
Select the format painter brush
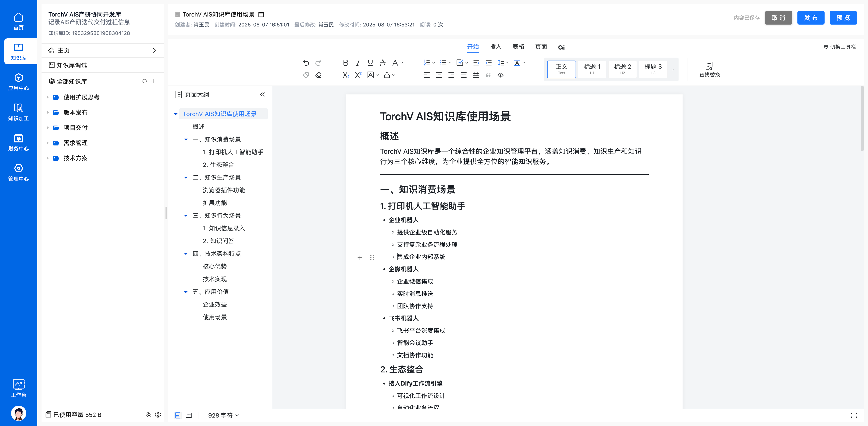(306, 75)
